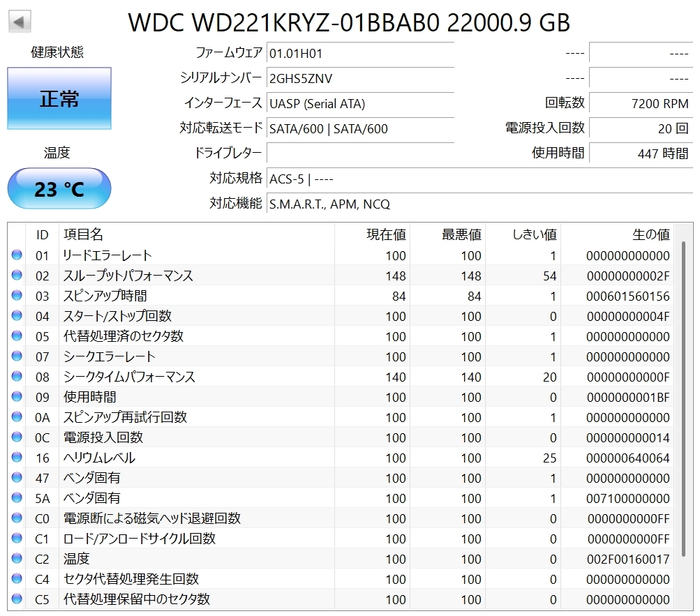Click the firmware field 01.01H01
This screenshot has width=700, height=616.
pyautogui.click(x=360, y=54)
